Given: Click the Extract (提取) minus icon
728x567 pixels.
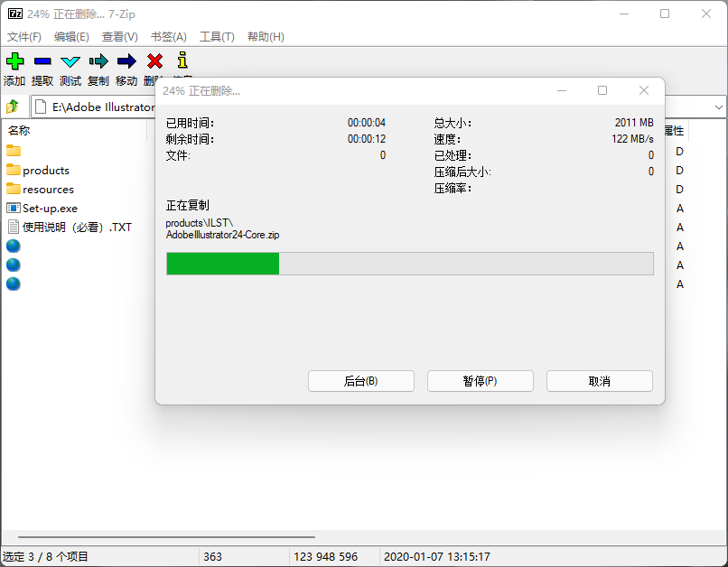Looking at the screenshot, I should (42, 61).
